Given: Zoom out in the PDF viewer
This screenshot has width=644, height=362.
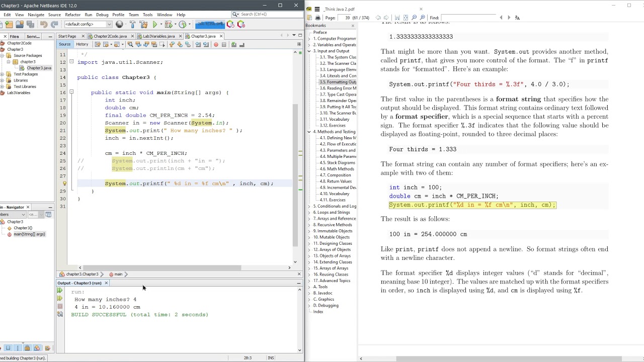Looking at the screenshot, I should [414, 18].
